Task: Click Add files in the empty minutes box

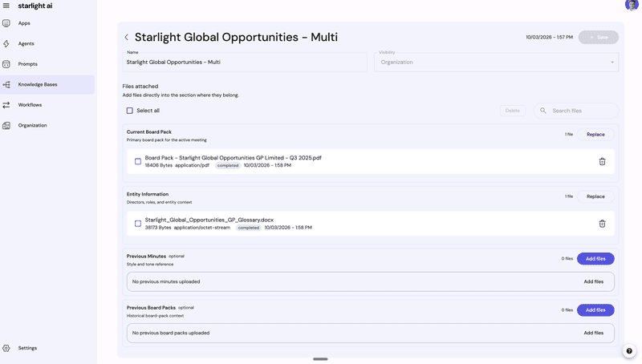Action: coord(593,281)
